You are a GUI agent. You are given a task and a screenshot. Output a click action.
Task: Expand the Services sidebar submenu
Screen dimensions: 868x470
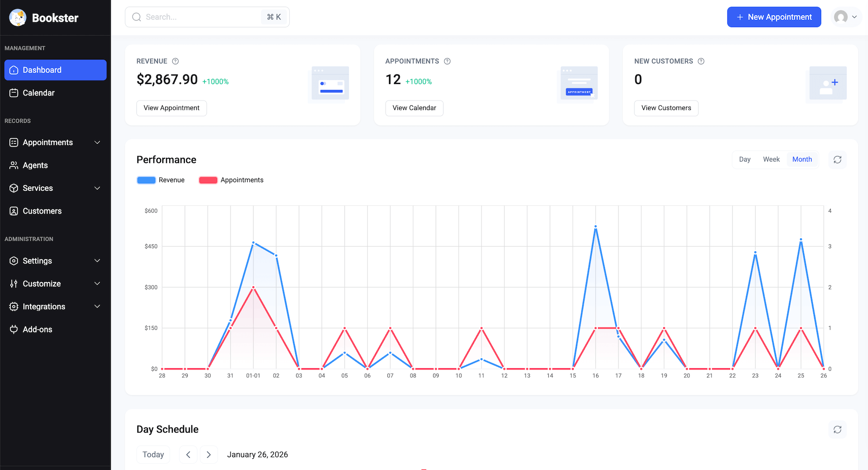(97, 188)
